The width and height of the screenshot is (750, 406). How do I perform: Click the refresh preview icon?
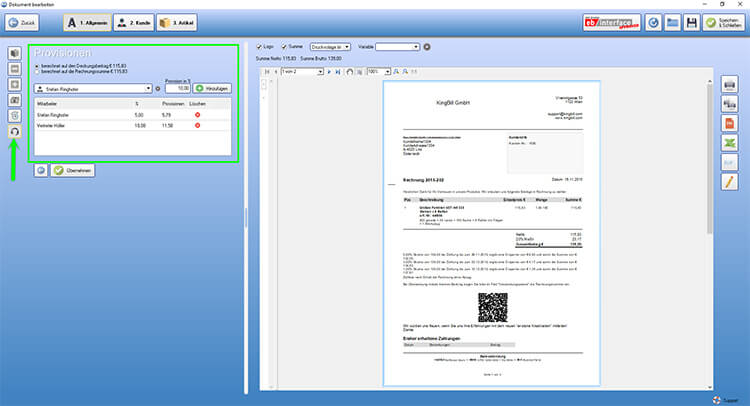(350, 71)
